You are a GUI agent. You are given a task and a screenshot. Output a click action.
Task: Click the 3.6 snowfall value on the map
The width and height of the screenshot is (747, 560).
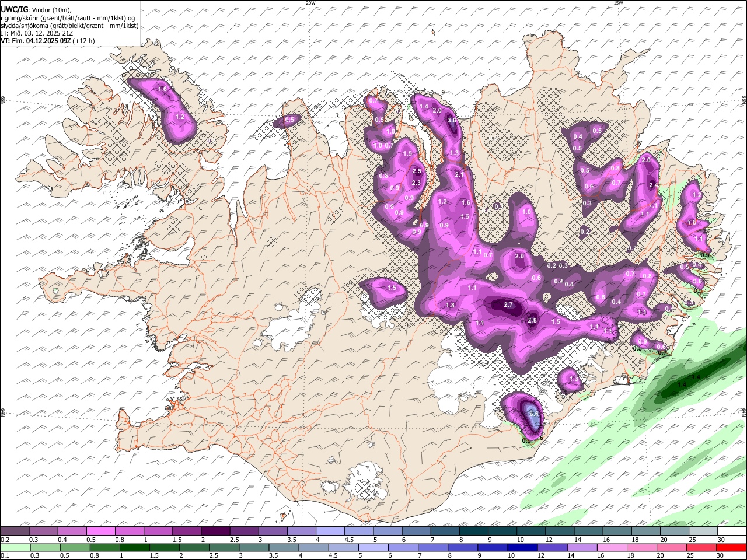click(451, 120)
